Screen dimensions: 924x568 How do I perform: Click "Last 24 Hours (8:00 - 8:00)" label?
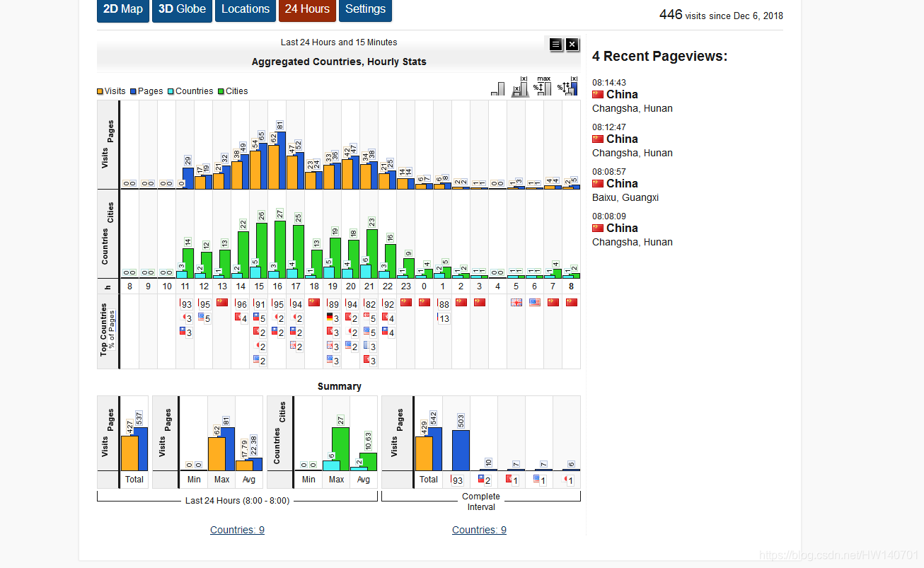(237, 501)
